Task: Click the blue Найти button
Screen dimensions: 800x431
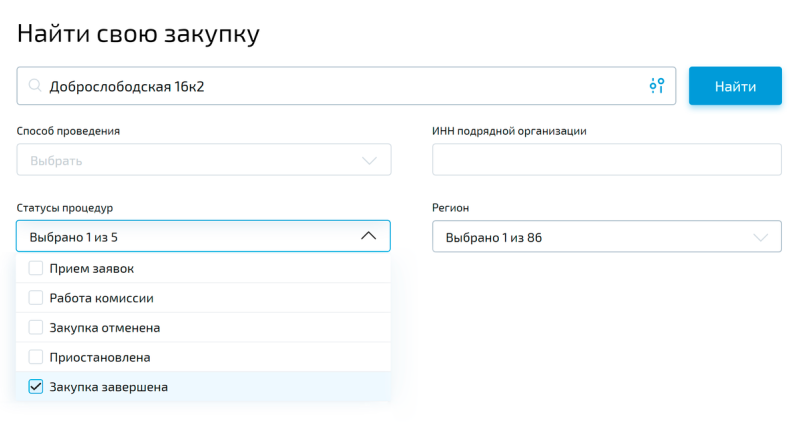Action: [x=735, y=86]
